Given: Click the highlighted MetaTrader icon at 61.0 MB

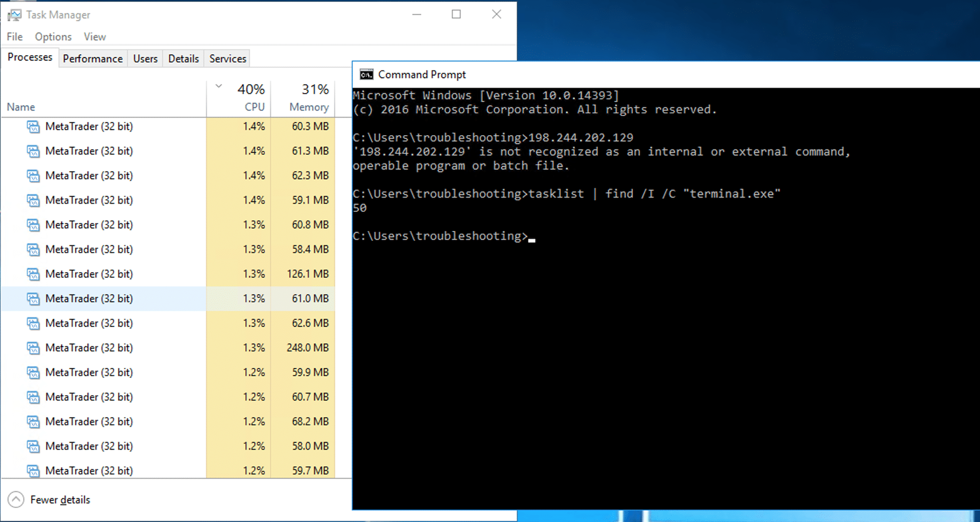Looking at the screenshot, I should (x=33, y=299).
